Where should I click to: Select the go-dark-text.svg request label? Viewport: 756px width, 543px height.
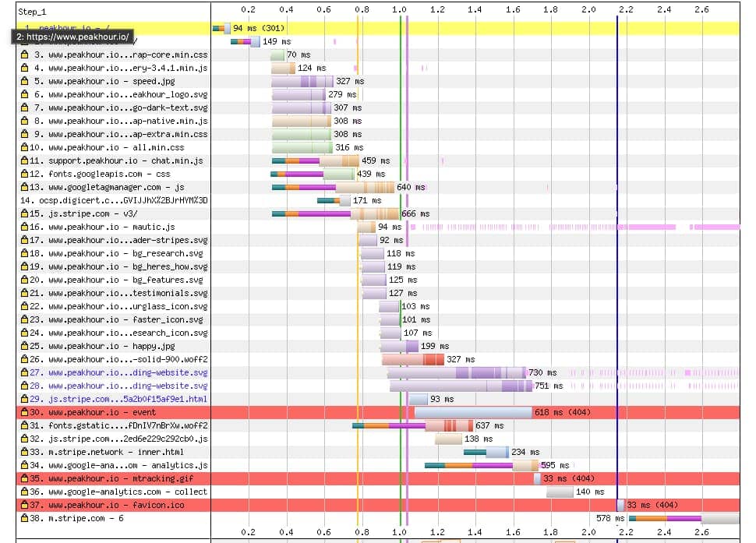121,108
